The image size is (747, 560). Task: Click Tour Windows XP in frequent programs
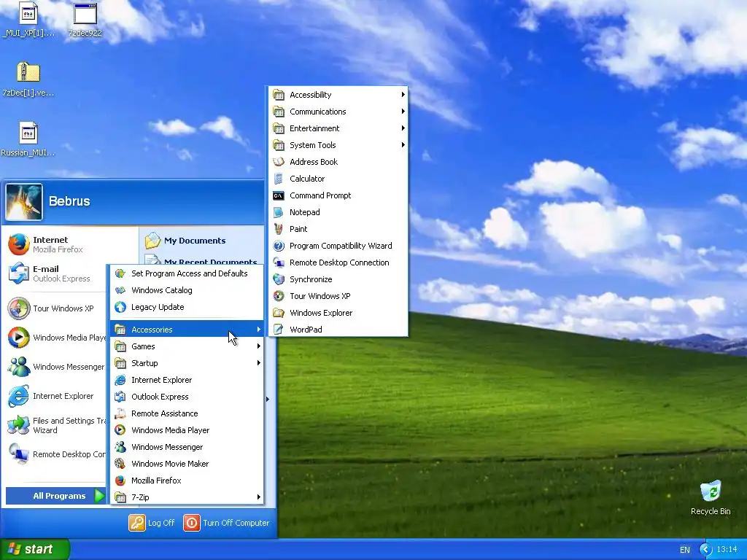(57, 308)
